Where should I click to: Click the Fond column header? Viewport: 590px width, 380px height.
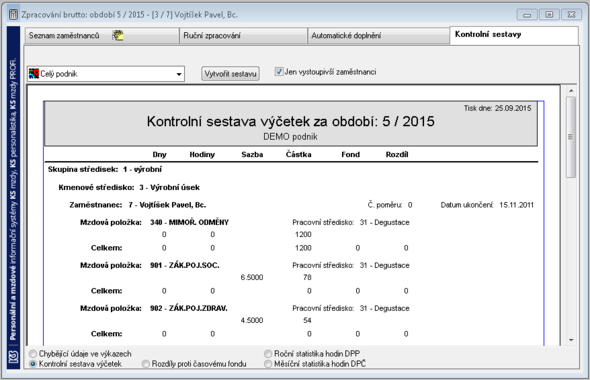click(x=350, y=155)
